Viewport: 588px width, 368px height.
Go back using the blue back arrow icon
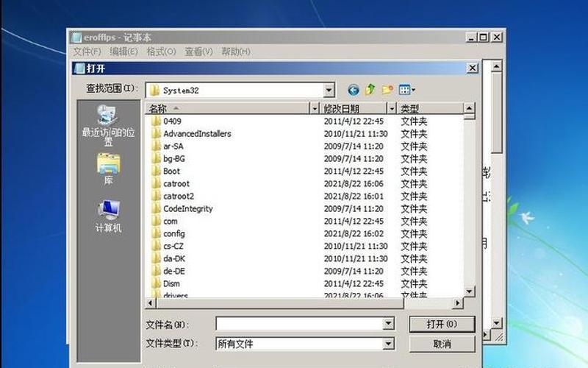(x=354, y=90)
